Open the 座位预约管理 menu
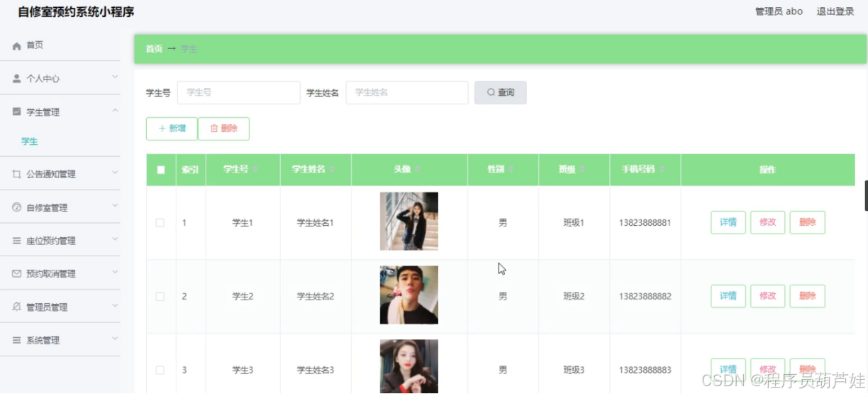868x394 pixels. click(60, 241)
